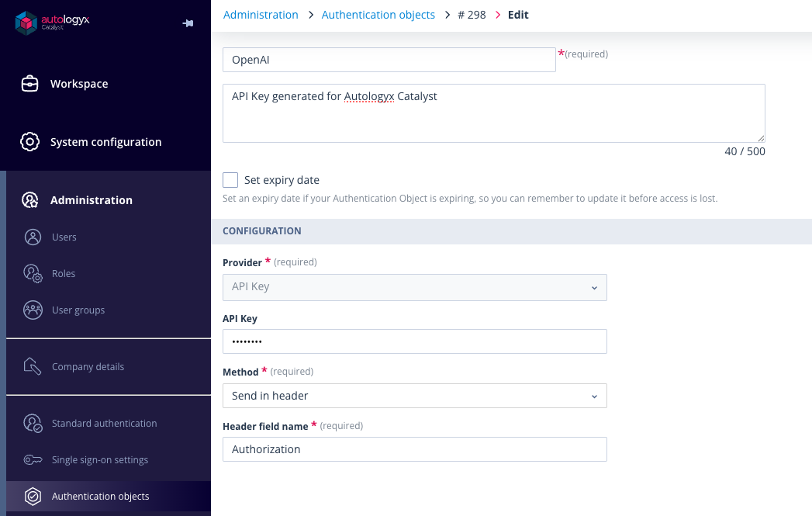This screenshot has height=516, width=812.
Task: Click the name field containing OpenAI
Action: point(389,60)
